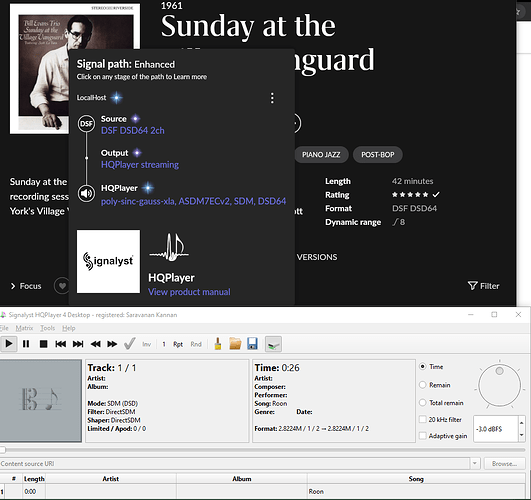The height and width of the screenshot is (500, 531).
Task: Click the Play button in HQPlayer toolbar
Action: (x=9, y=344)
